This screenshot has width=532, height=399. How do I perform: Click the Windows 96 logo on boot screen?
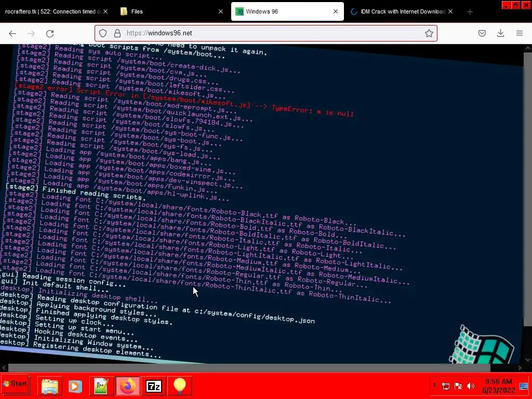tap(482, 345)
